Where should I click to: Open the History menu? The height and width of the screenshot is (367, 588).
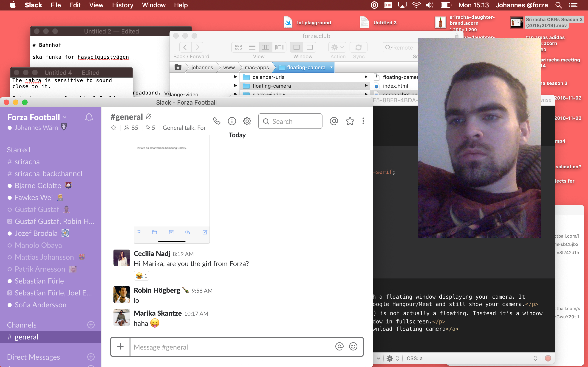(123, 5)
